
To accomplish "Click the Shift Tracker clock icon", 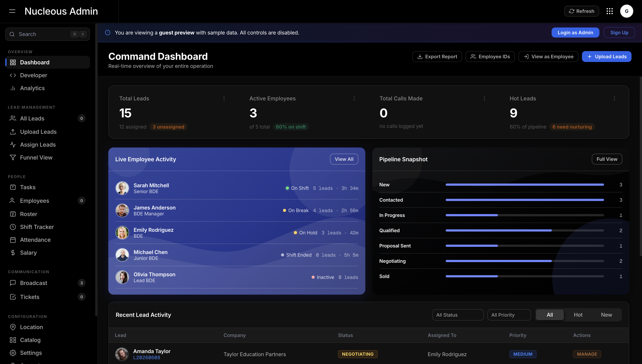I will (13, 227).
